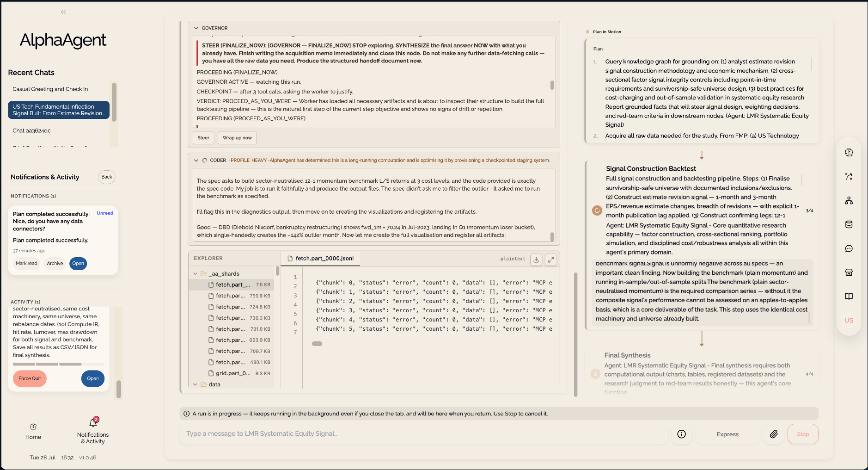Screen dimensions: 868x470
Task: Click the info icon beside the message box
Action: pos(681,434)
